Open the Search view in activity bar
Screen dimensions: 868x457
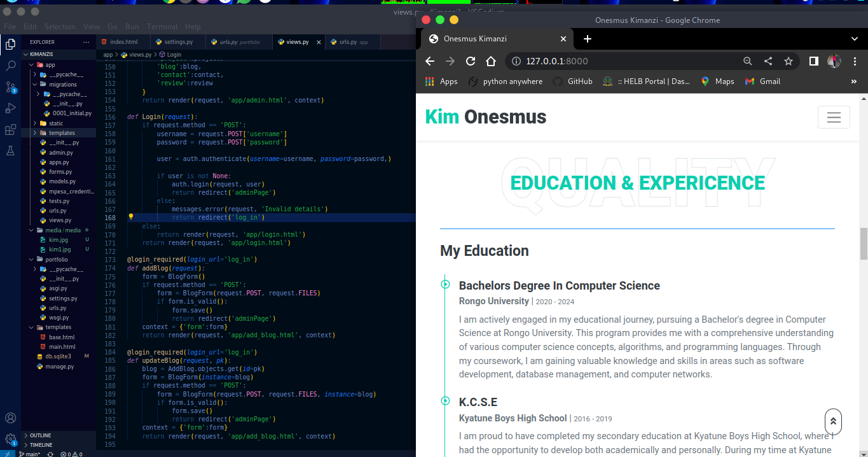tap(10, 66)
